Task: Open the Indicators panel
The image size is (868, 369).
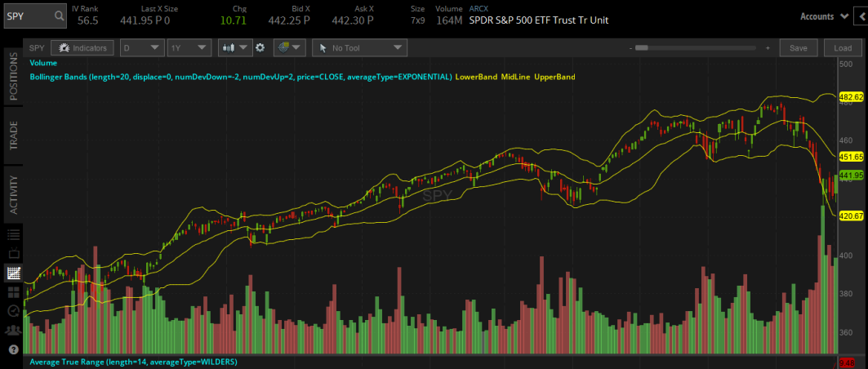Action: (x=82, y=48)
